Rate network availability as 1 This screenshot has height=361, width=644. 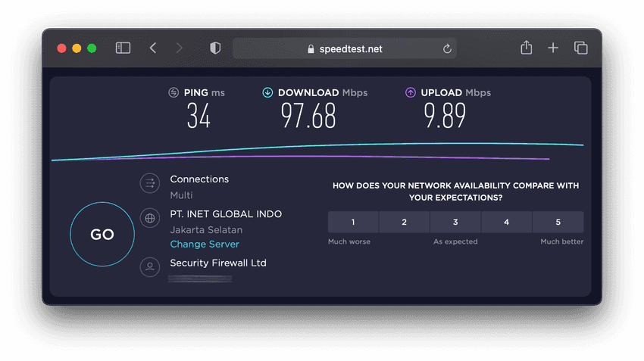pos(353,222)
